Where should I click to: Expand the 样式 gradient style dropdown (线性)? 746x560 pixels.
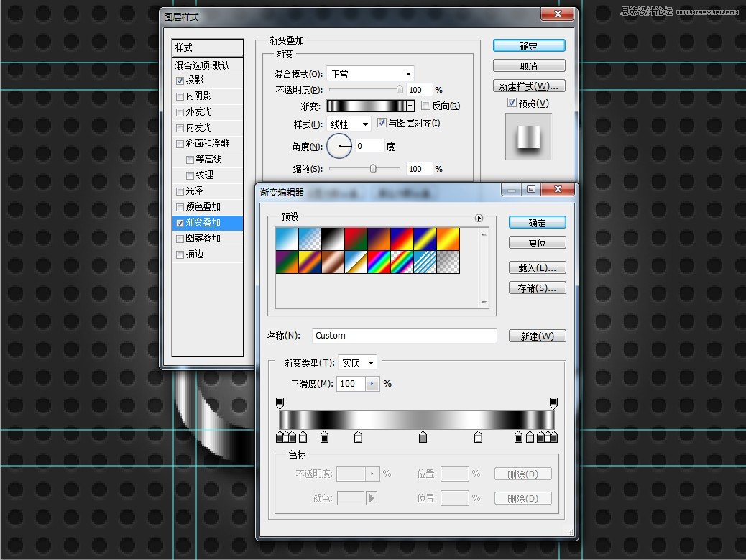pyautogui.click(x=349, y=124)
